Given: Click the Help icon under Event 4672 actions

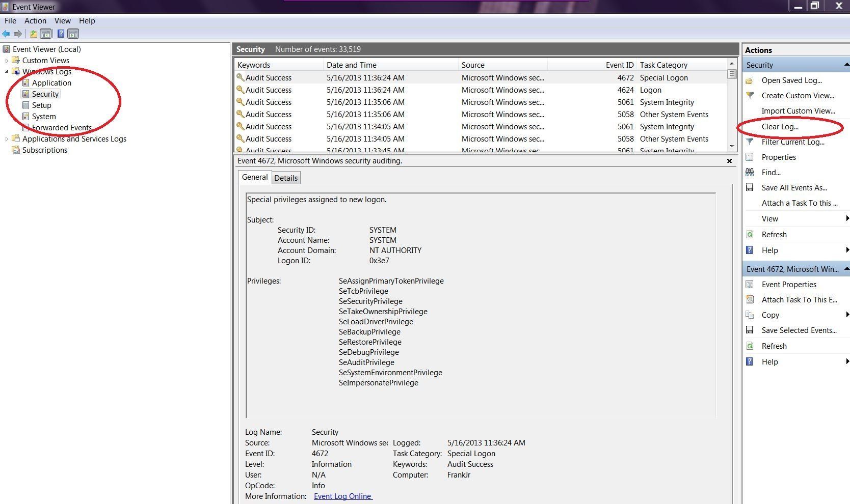Looking at the screenshot, I should coord(750,361).
